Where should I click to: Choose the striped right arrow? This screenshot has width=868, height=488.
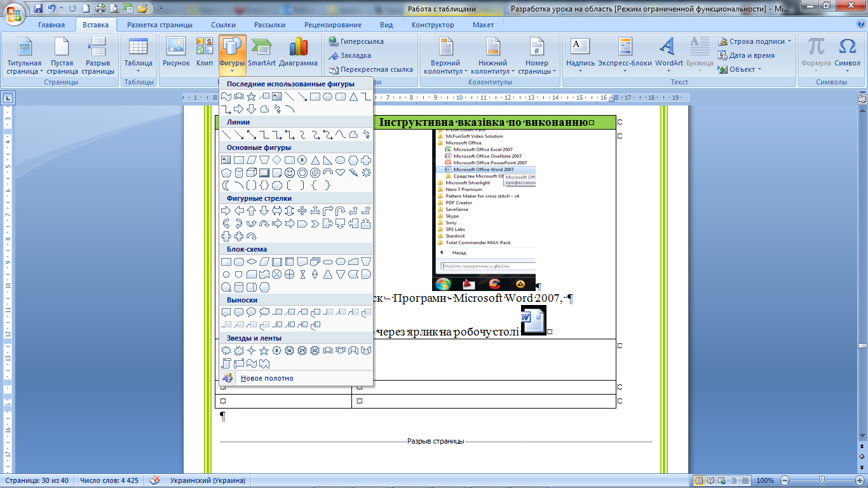[x=277, y=224]
